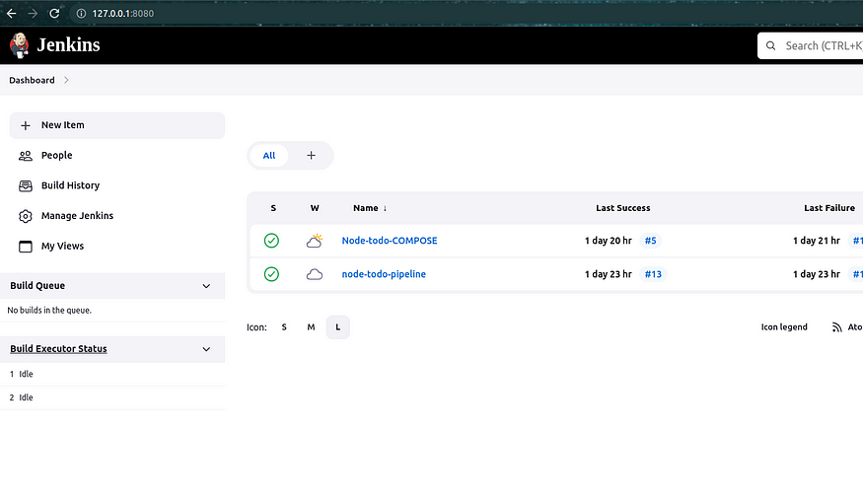This screenshot has width=863, height=504.
Task: Click '1 day 23 hr' success for node-todo-pipeline
Action: coord(609,274)
